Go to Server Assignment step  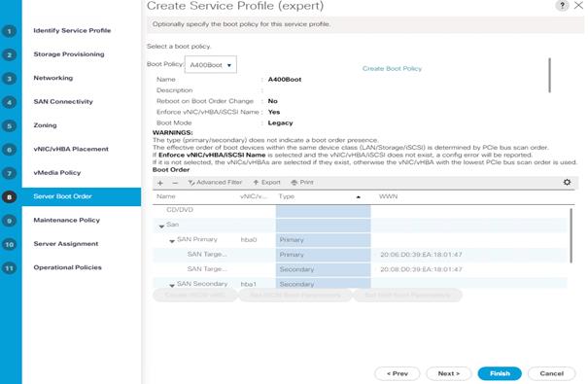point(66,243)
